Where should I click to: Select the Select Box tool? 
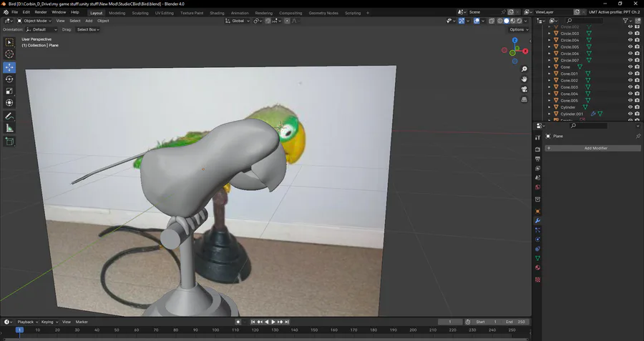tap(9, 42)
